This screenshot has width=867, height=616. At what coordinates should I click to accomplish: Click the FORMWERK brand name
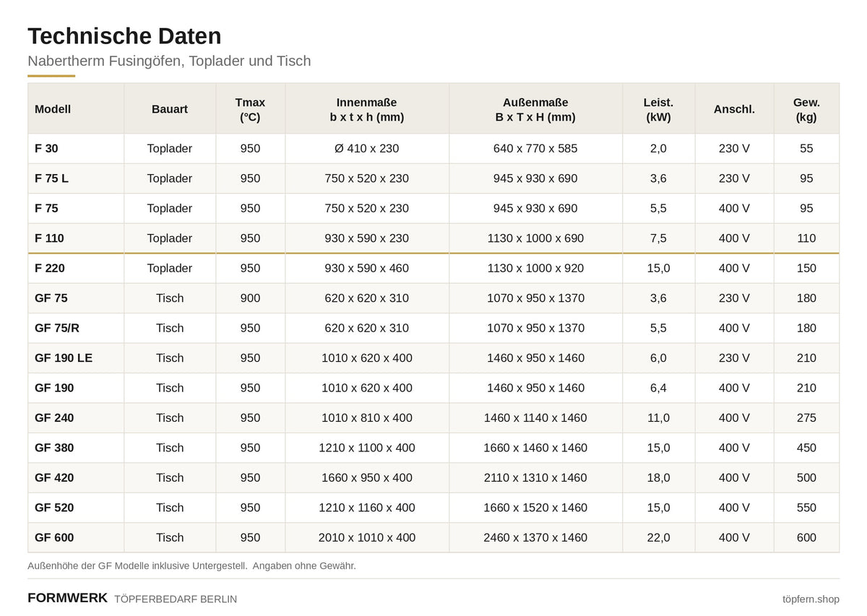(67, 598)
